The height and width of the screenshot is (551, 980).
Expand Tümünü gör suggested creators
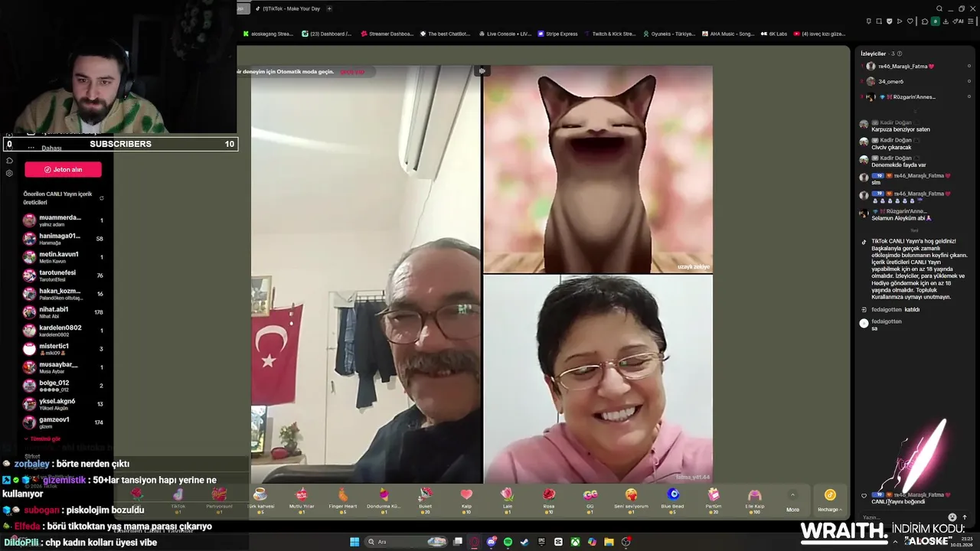point(43,439)
